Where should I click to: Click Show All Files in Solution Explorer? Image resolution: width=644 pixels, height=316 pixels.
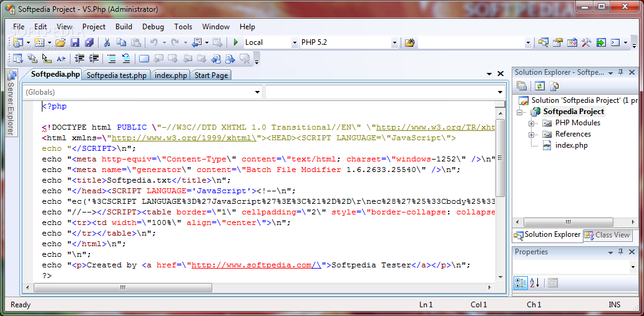554,86
